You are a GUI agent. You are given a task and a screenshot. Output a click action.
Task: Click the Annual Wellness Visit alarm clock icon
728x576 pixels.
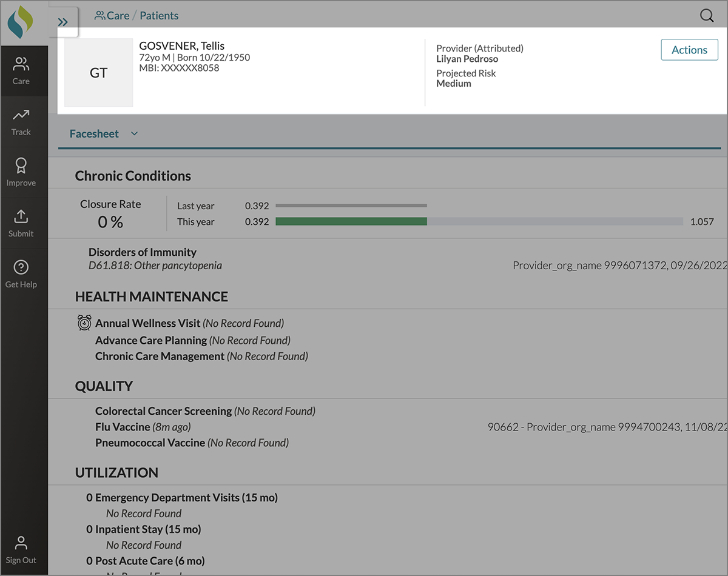tap(84, 323)
